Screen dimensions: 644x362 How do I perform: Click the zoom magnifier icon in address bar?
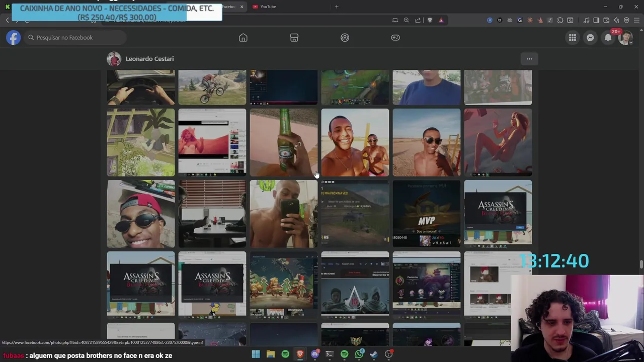point(407,20)
